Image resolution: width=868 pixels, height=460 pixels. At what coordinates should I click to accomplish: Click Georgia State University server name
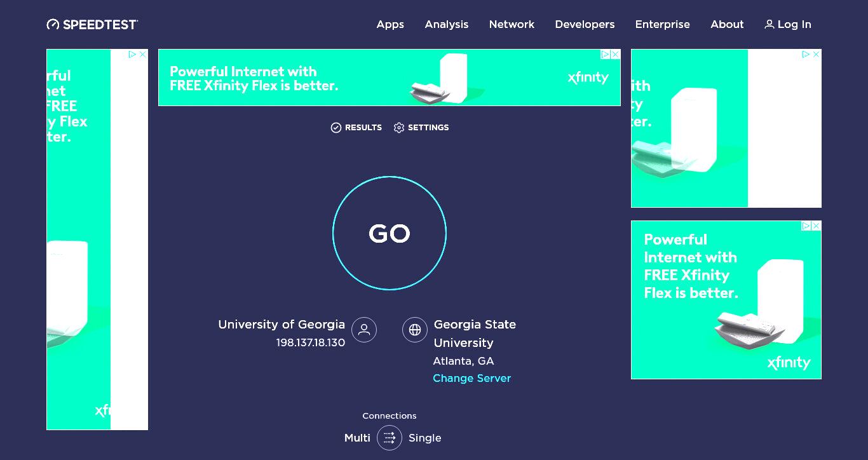(x=475, y=334)
